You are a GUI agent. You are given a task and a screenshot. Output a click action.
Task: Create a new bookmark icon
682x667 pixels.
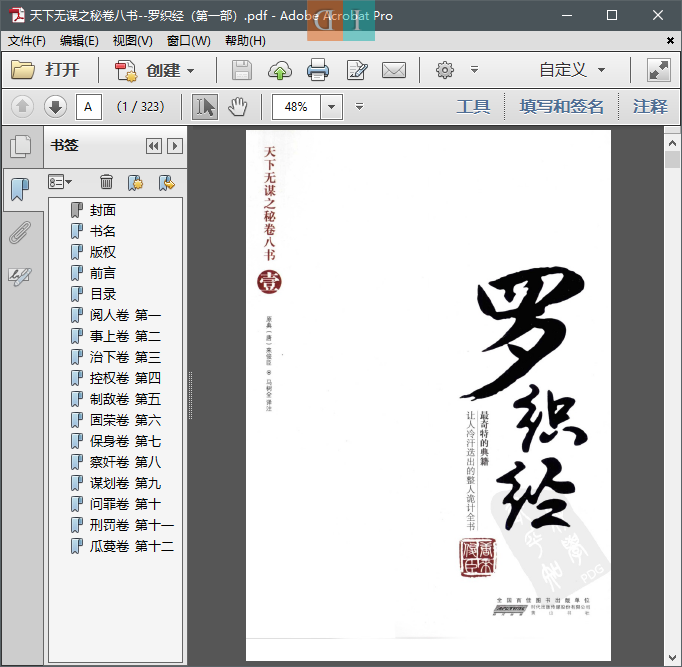[x=135, y=183]
